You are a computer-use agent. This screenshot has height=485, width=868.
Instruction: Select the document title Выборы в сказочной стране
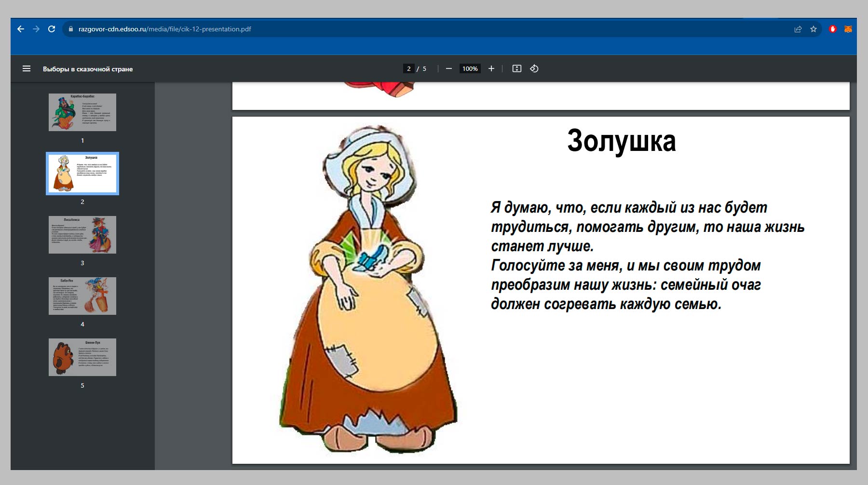click(x=88, y=69)
